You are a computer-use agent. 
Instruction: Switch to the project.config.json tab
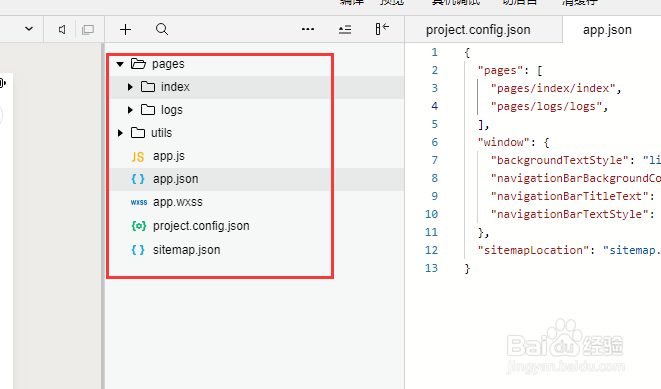click(478, 30)
